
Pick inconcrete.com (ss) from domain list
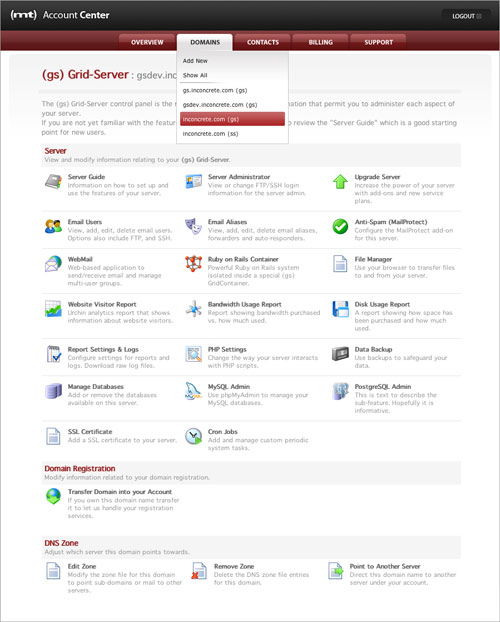coord(210,134)
